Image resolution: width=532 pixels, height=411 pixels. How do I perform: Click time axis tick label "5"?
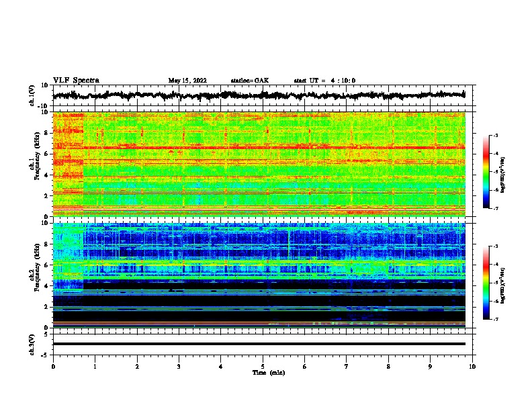[263, 367]
